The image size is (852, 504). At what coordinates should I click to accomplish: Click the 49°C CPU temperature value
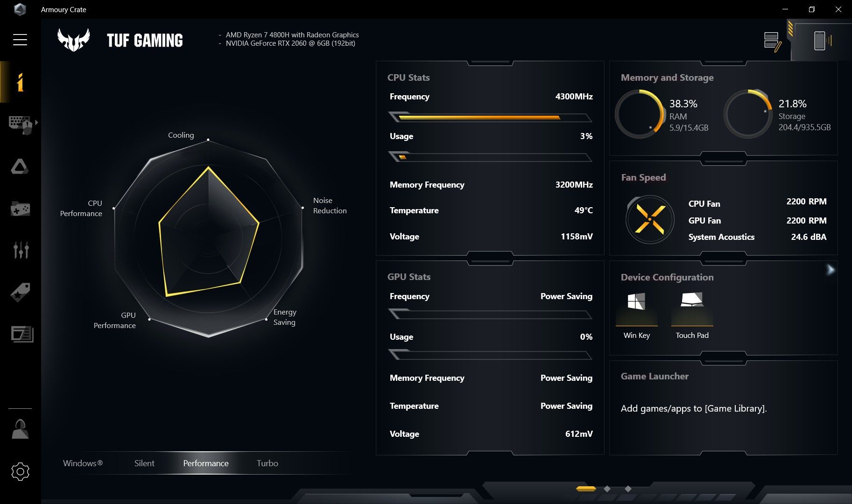tap(584, 210)
